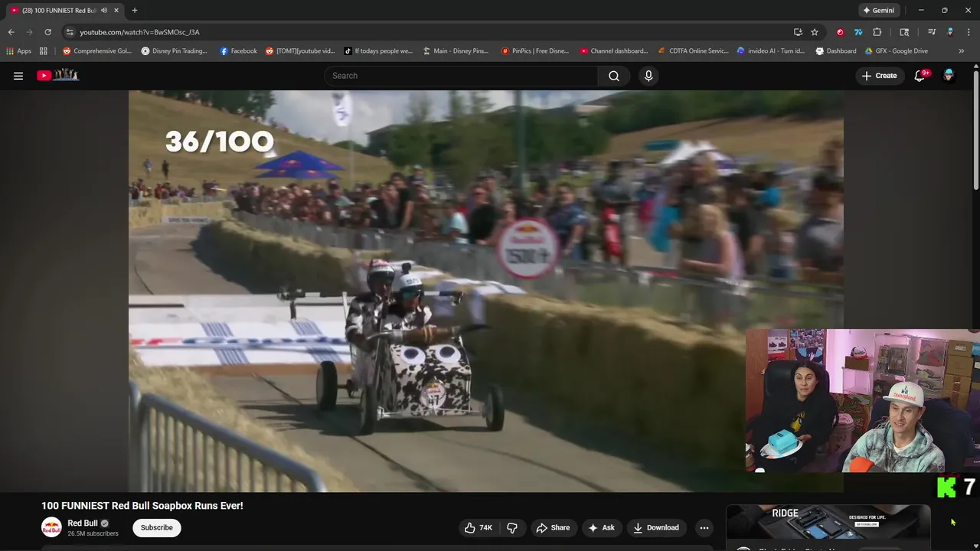Open the notifications bell

pyautogui.click(x=920, y=76)
